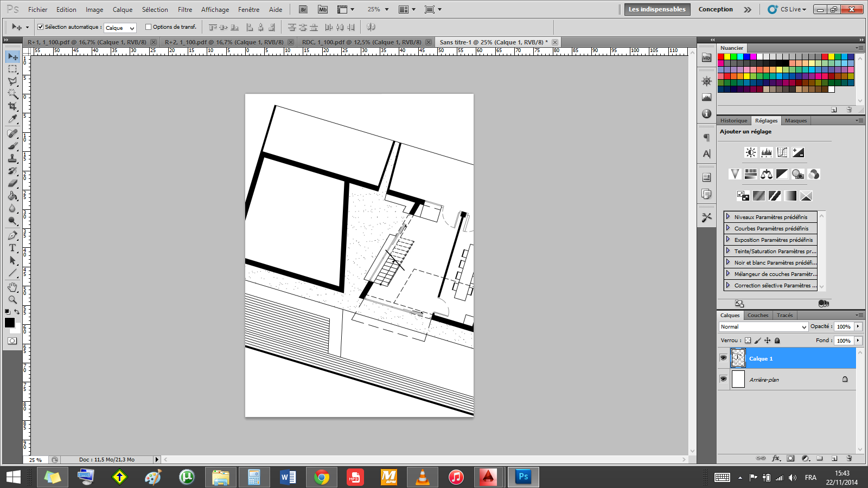Select the Eraser tool
This screenshot has height=488, width=868.
(x=12, y=183)
